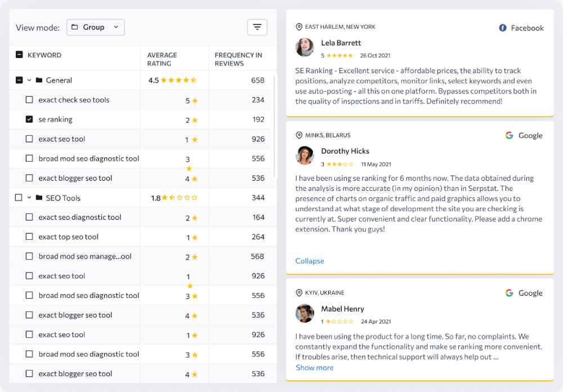This screenshot has height=392, width=563.
Task: Click Collapse link on Dorothy Hicks review
Action: pyautogui.click(x=310, y=261)
